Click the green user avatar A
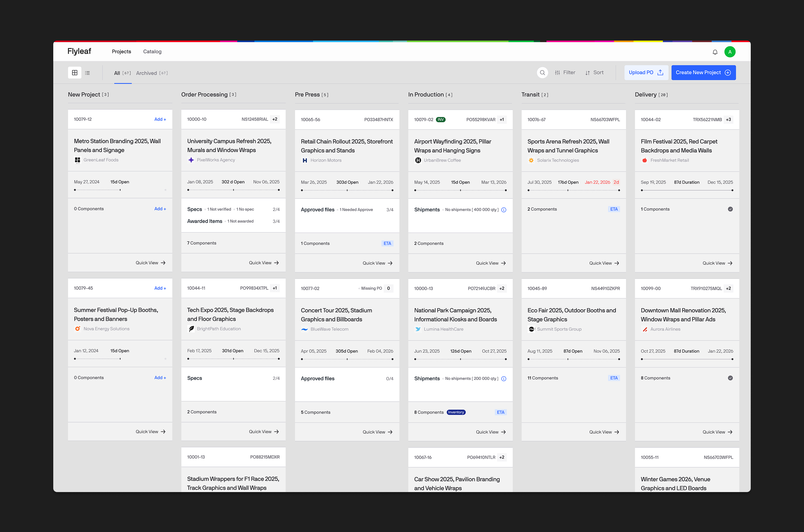 click(x=729, y=52)
